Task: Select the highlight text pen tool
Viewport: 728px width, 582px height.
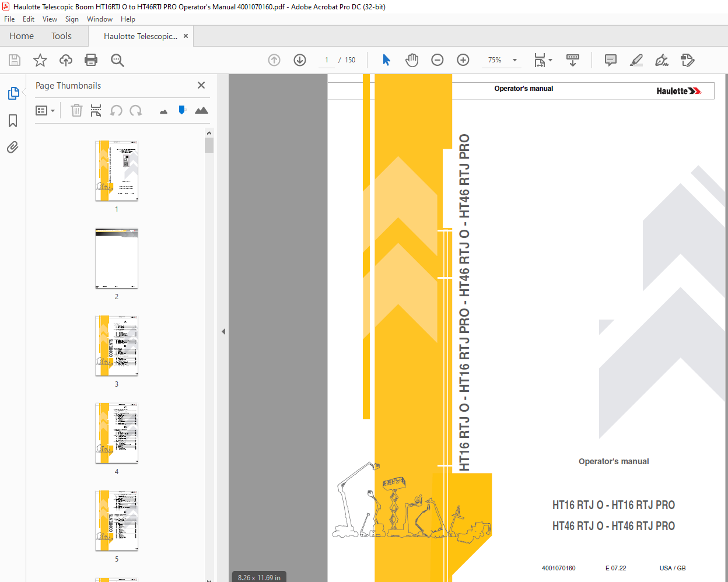Action: tap(636, 60)
